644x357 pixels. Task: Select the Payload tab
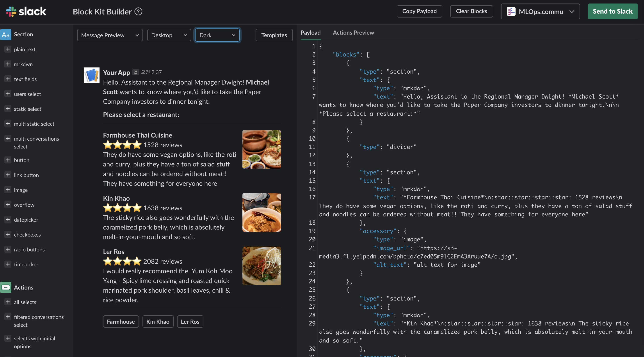coord(310,32)
